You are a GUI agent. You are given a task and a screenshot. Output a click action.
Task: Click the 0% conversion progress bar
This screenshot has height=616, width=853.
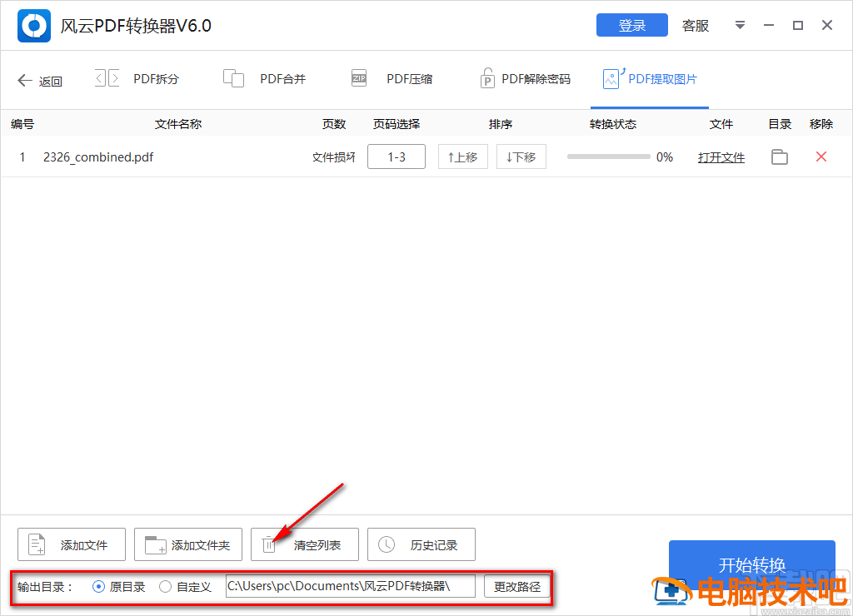(608, 157)
